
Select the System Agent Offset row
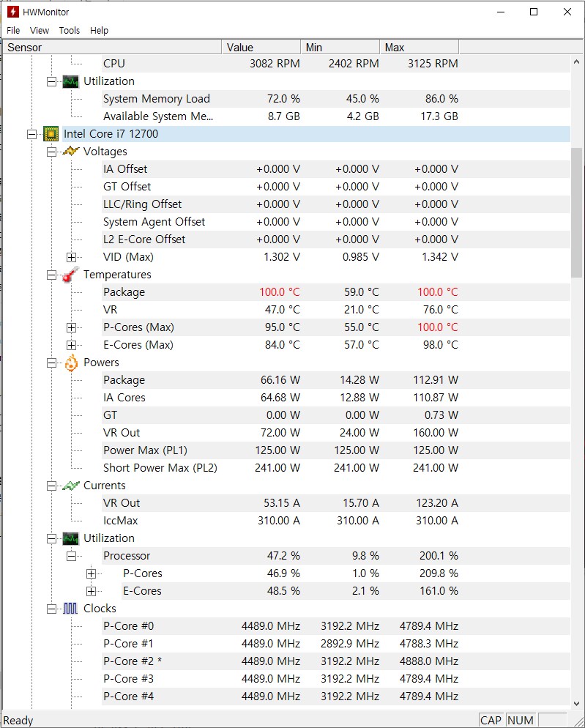coord(336,222)
